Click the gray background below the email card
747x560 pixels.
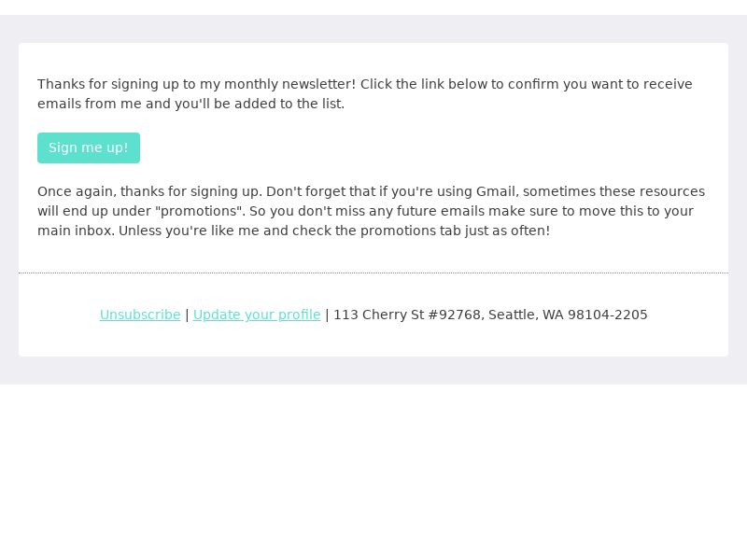point(373,371)
